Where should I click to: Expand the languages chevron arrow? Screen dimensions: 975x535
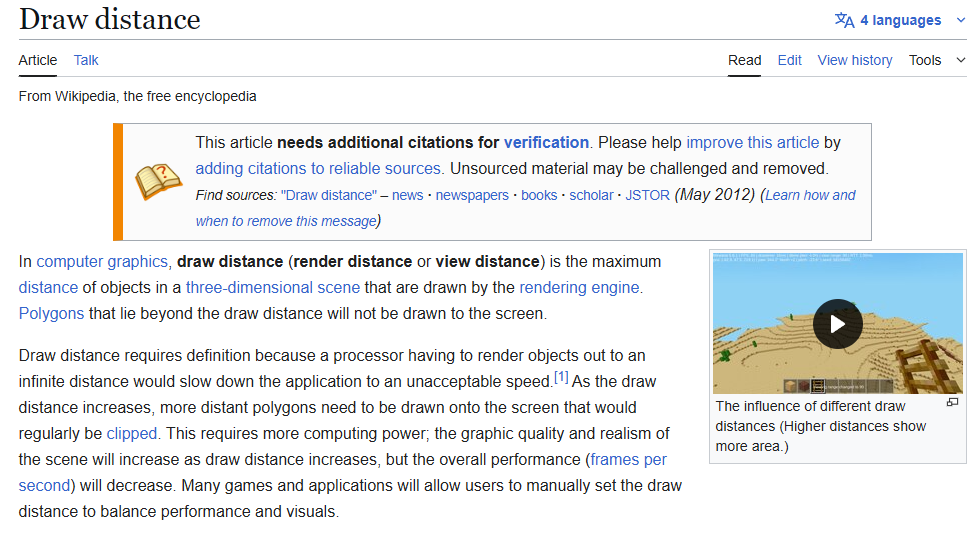(x=961, y=20)
